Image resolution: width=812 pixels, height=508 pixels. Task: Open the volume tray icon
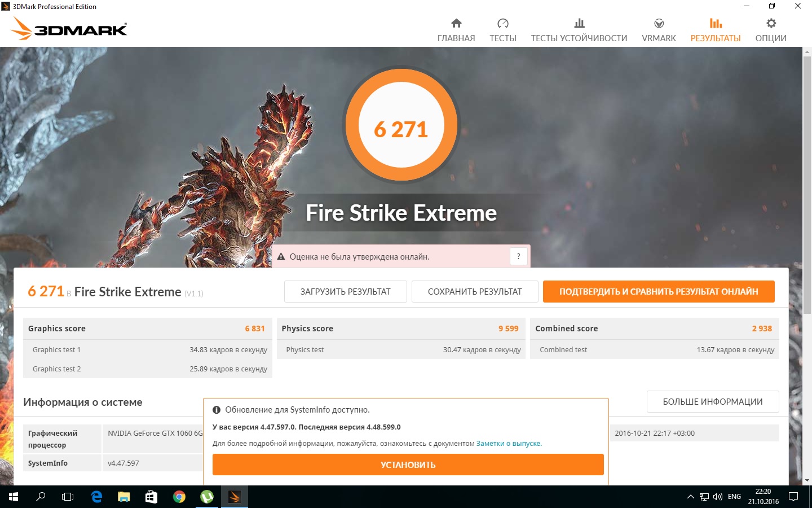(x=718, y=497)
